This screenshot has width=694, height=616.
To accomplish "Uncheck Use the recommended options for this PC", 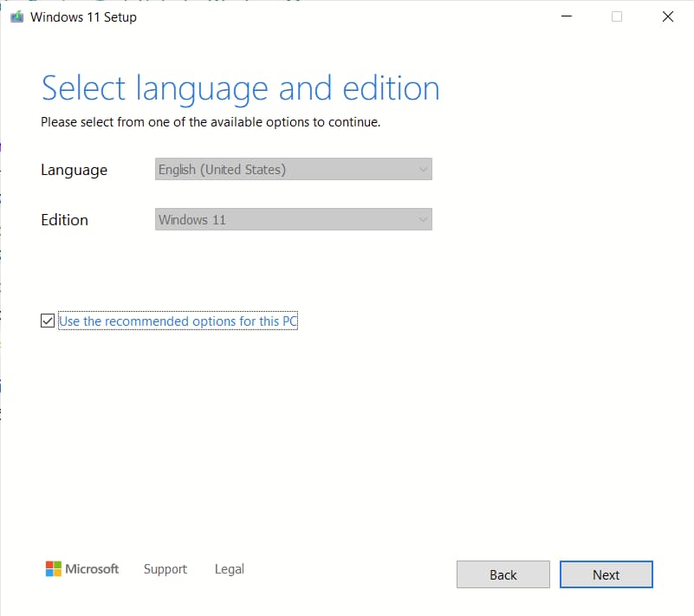I will coord(48,321).
